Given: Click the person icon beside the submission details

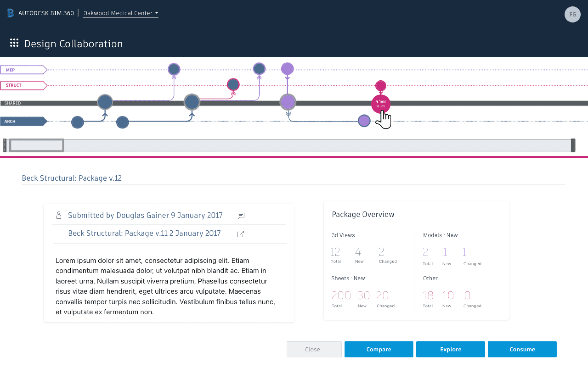Looking at the screenshot, I should coord(59,215).
